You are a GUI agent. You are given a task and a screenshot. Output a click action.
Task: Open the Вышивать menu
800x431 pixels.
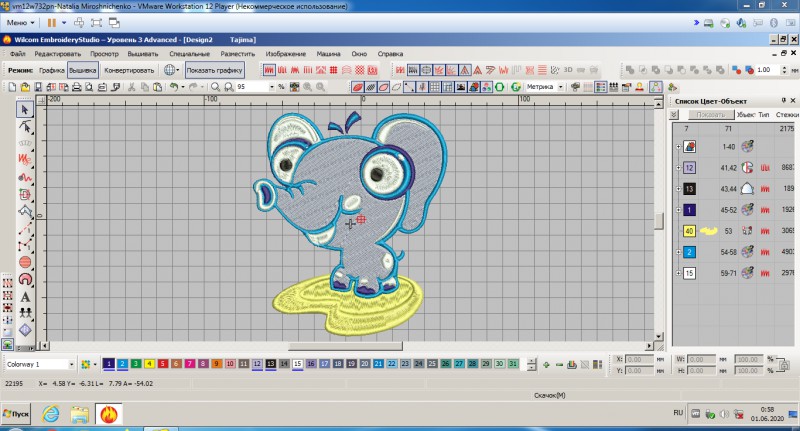click(143, 54)
